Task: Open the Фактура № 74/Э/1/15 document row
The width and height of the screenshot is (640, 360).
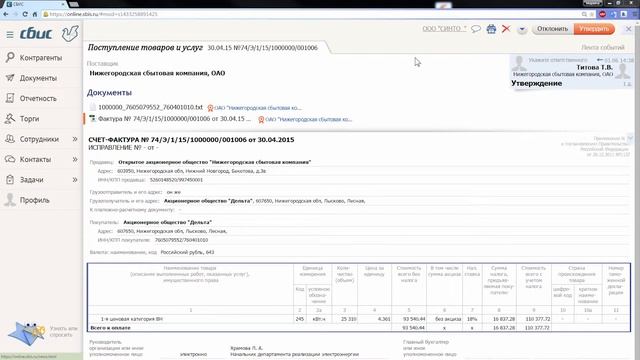Action: point(174,119)
